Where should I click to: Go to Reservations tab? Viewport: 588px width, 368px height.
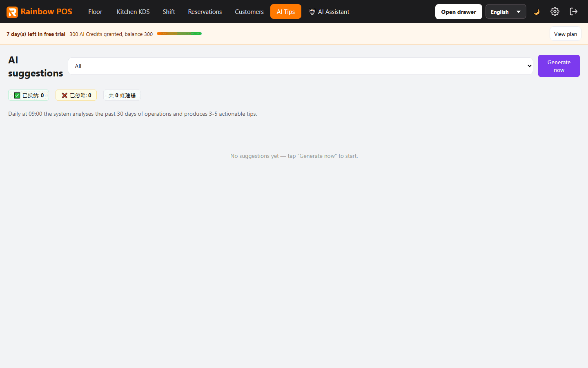click(x=205, y=11)
